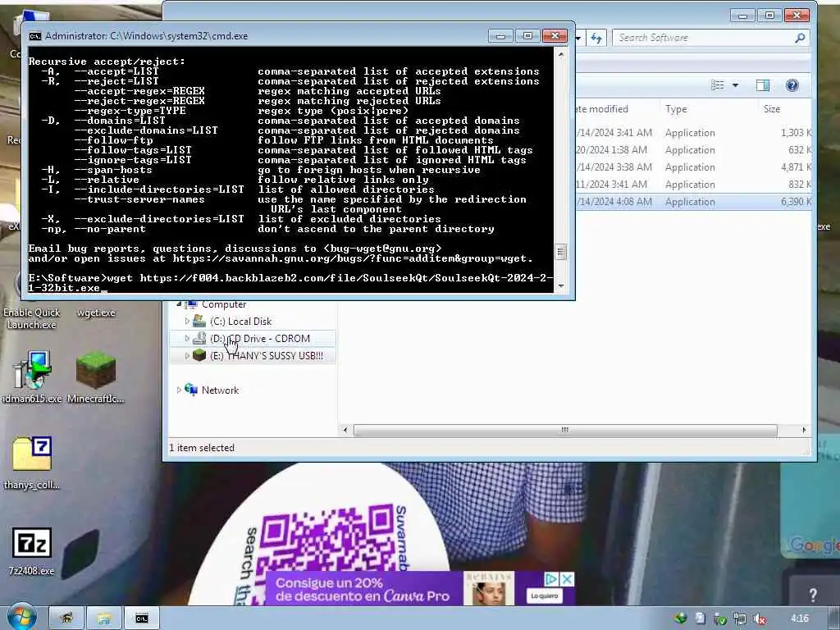Click Explorer's help question mark icon
This screenshot has height=630, width=840.
(x=792, y=85)
